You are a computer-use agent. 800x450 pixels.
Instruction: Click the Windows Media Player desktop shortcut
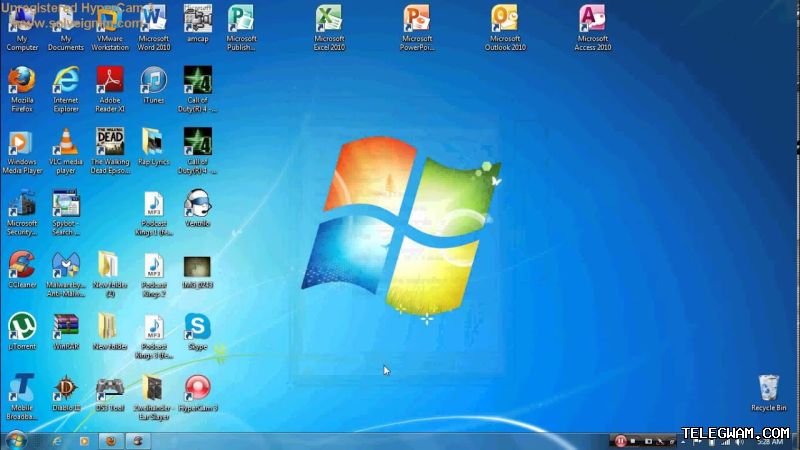pyautogui.click(x=22, y=152)
